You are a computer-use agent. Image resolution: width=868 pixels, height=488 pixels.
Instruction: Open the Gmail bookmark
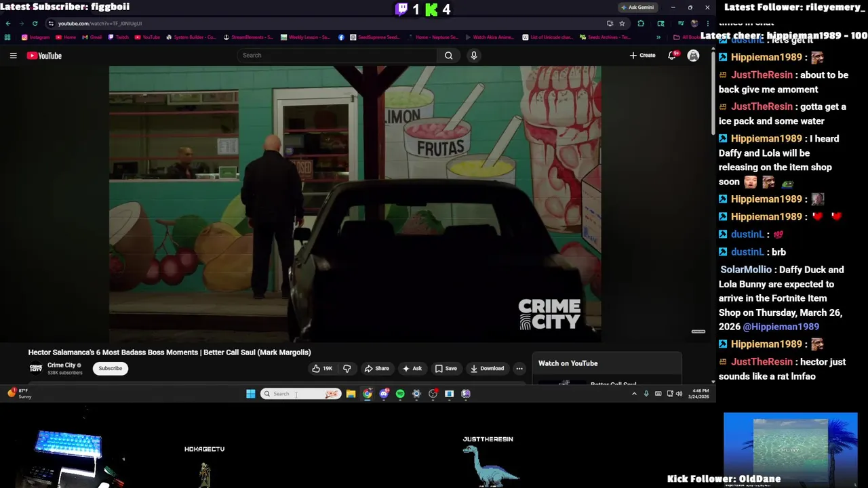[92, 37]
